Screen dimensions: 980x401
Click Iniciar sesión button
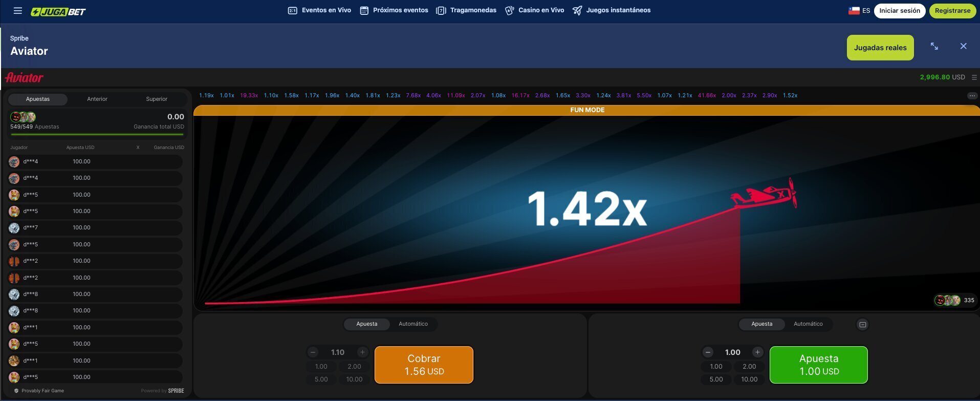pos(900,10)
